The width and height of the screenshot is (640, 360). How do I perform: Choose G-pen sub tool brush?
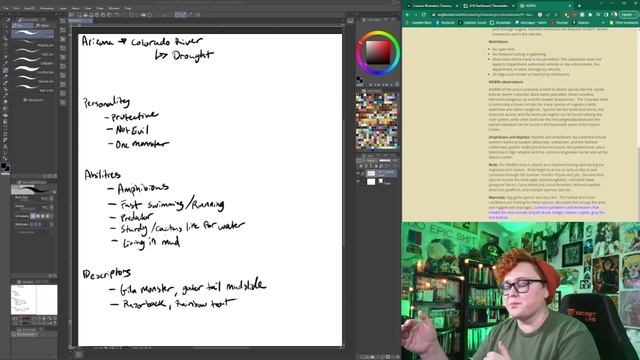click(x=33, y=33)
